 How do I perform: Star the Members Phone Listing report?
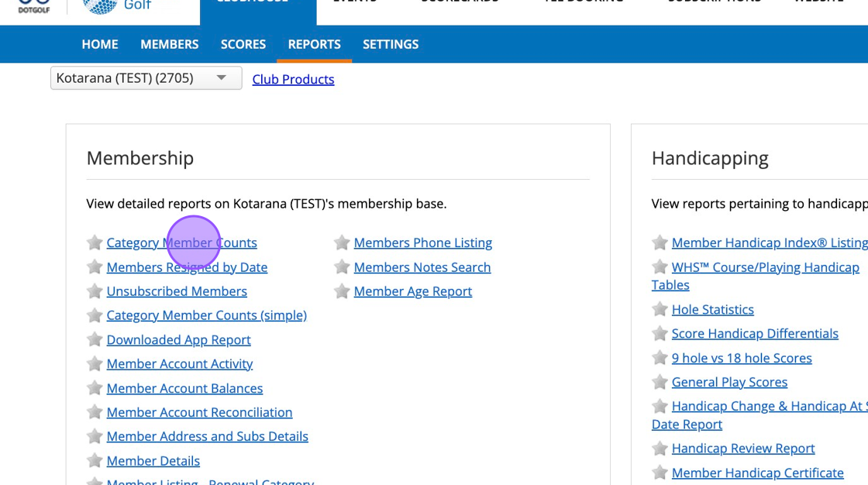point(342,242)
